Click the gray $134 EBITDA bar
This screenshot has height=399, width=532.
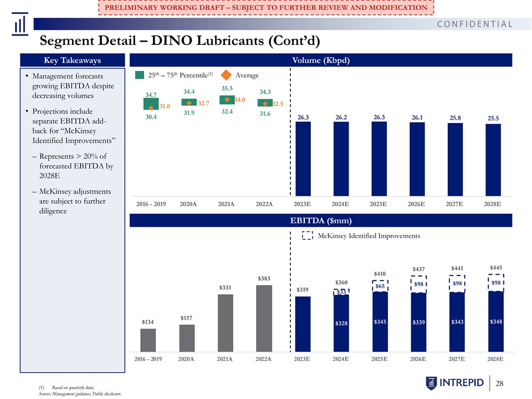[x=148, y=340]
